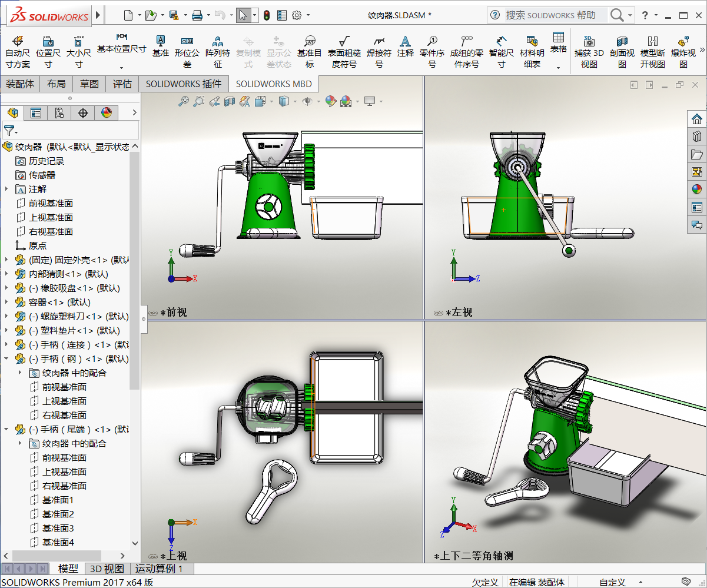707x588 pixels.
Task: Click the Previous View icon in viewport toolbar
Action: coord(214,101)
